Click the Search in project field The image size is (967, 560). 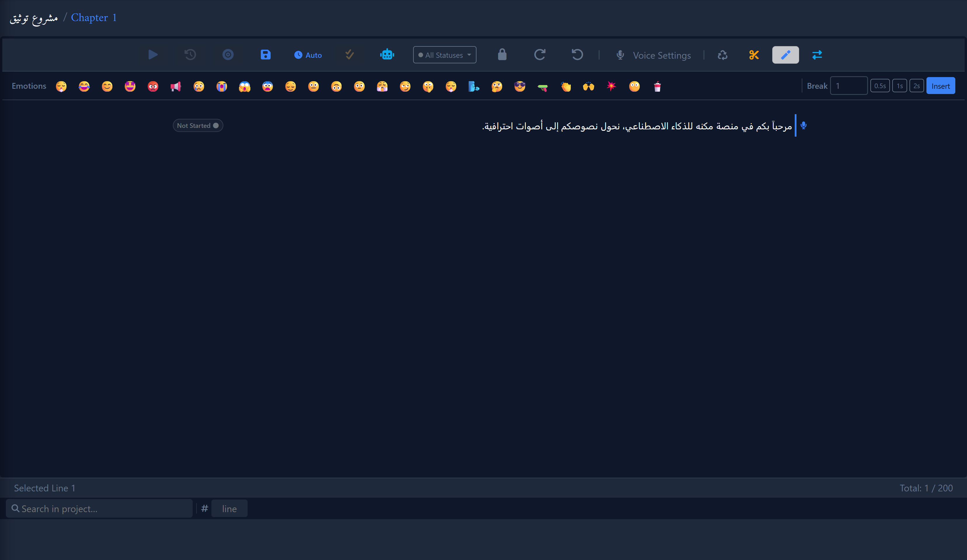tap(99, 509)
